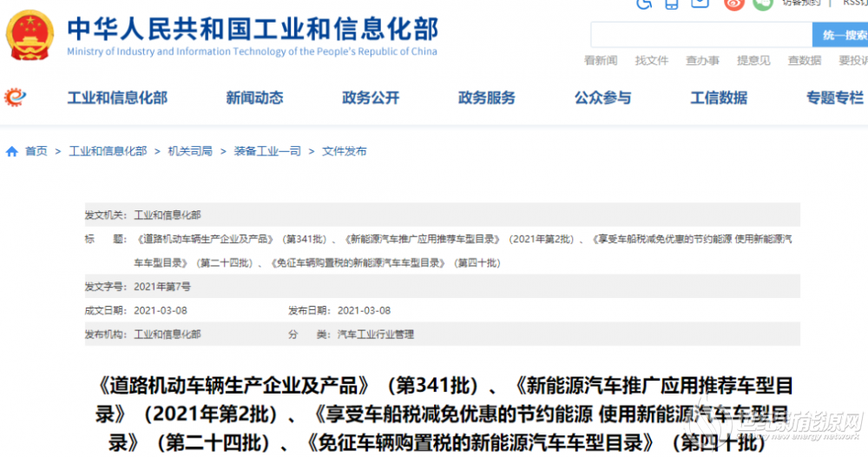Image resolution: width=868 pixels, height=457 pixels.
Task: Select the 政务服务 menu item
Action: 486,98
